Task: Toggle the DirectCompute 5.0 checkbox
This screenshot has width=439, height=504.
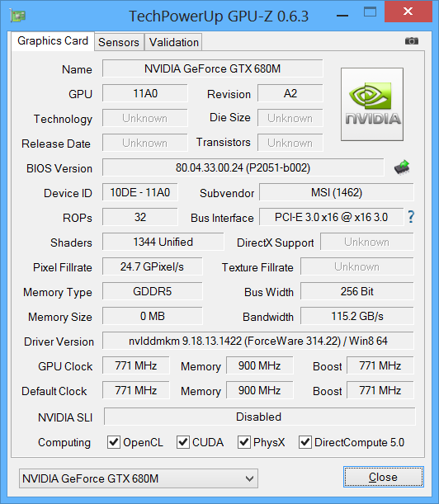Action: point(305,442)
